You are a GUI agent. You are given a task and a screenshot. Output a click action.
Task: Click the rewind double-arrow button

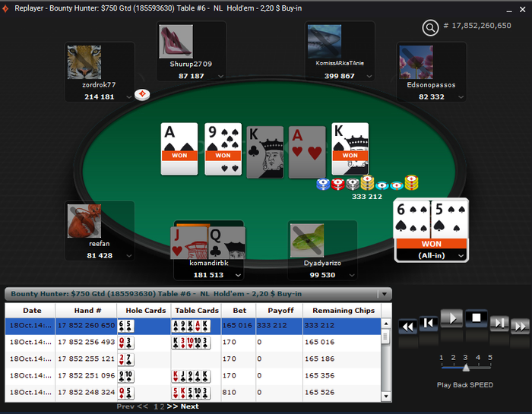pos(407,327)
